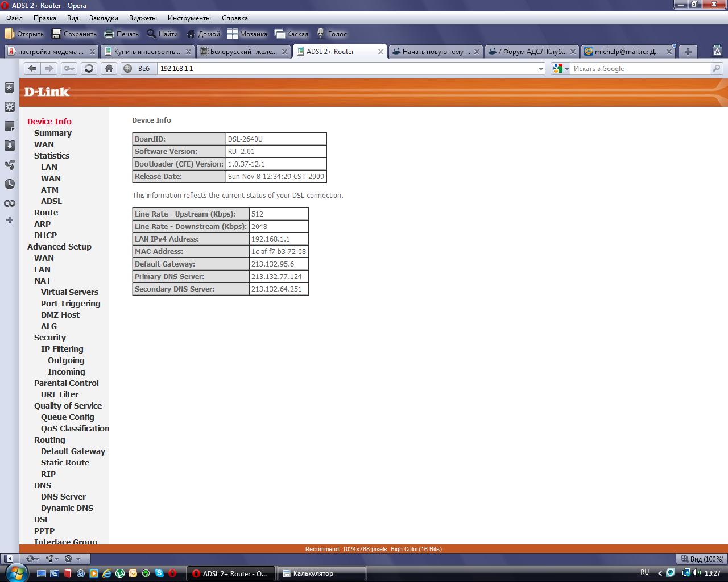Switch to the настройка модема tab
This screenshot has height=582, width=728.
(51, 52)
